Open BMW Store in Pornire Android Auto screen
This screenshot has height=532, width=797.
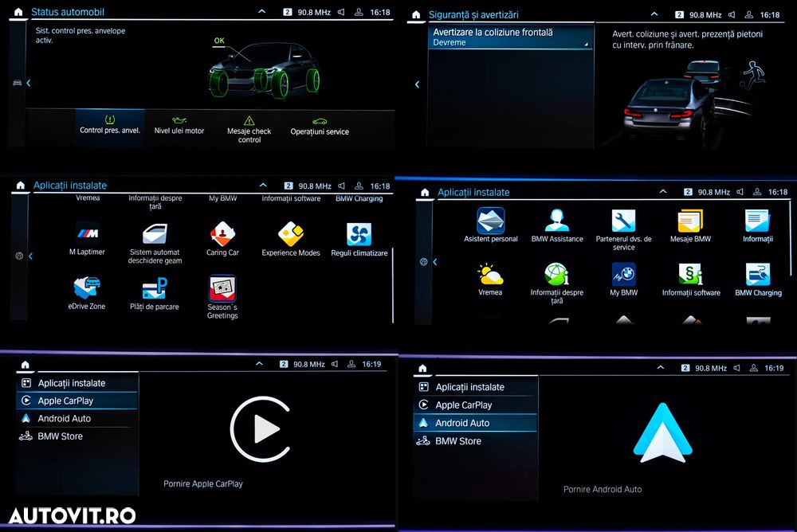475,441
